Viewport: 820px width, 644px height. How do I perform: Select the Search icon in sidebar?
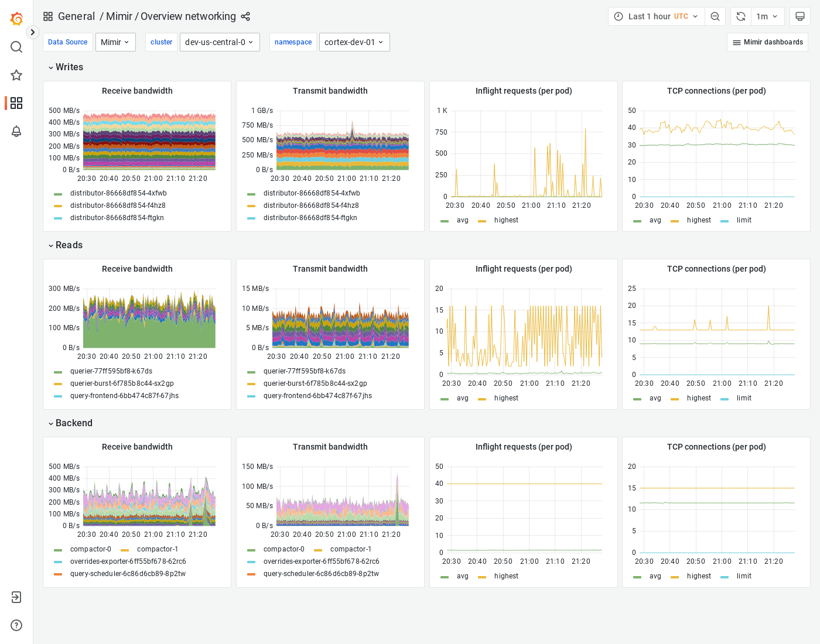pyautogui.click(x=16, y=47)
